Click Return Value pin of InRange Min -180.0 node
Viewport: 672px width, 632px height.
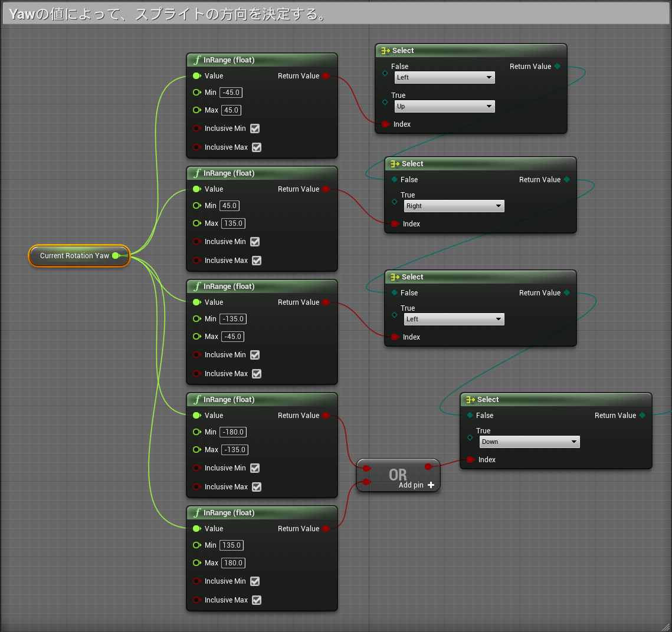(x=326, y=415)
